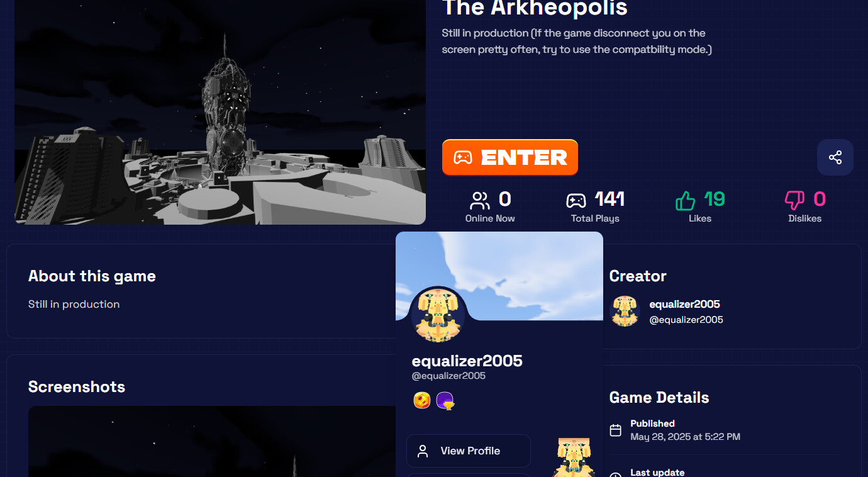868x477 pixels.
Task: Click the Total Plays gamepad icon
Action: pyautogui.click(x=576, y=201)
